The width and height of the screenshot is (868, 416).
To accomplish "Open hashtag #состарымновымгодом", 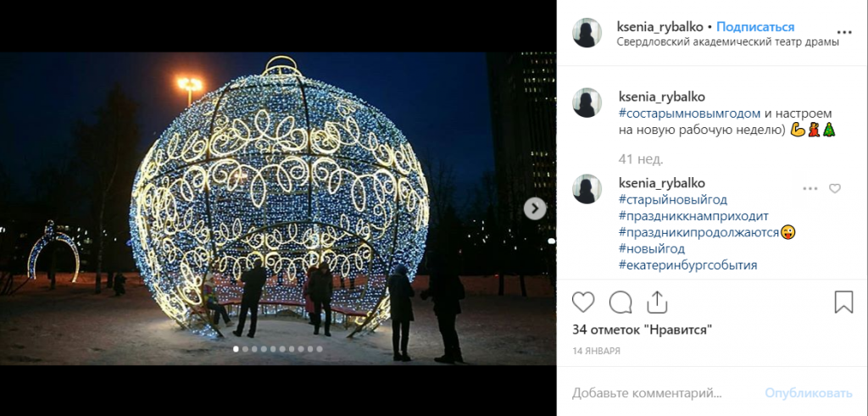I will click(682, 113).
